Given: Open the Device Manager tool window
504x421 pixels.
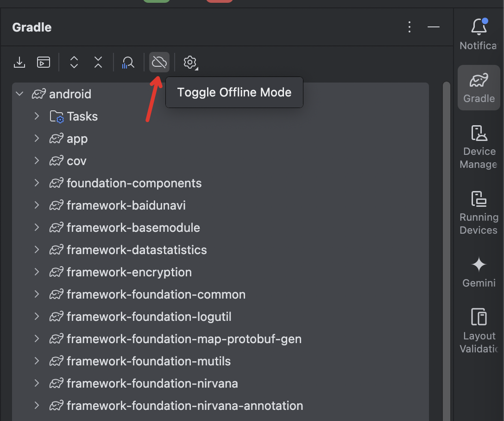Looking at the screenshot, I should click(479, 147).
